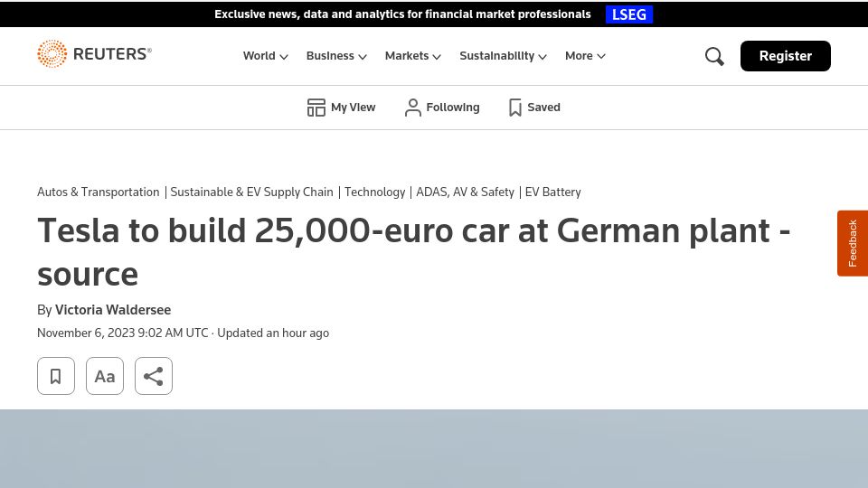Viewport: 868px width, 488px height.
Task: Open the Feedback side tab
Action: [853, 243]
